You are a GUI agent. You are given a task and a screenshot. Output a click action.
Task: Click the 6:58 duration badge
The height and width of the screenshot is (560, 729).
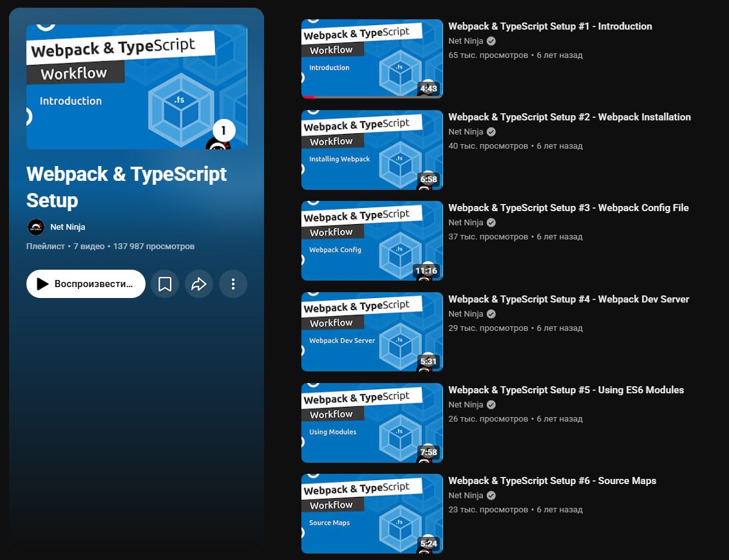click(x=429, y=180)
